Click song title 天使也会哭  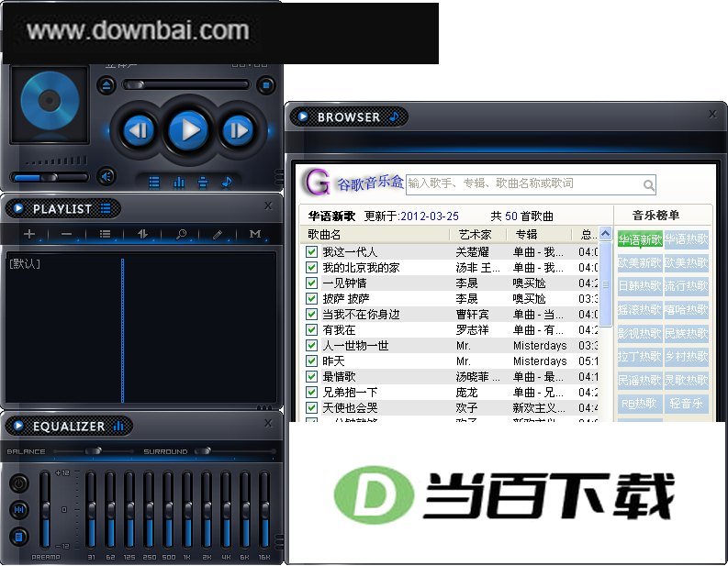click(350, 408)
